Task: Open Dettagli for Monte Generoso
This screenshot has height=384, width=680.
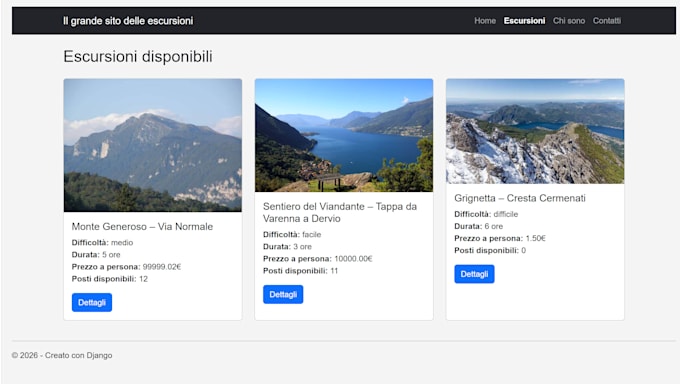Action: click(92, 302)
